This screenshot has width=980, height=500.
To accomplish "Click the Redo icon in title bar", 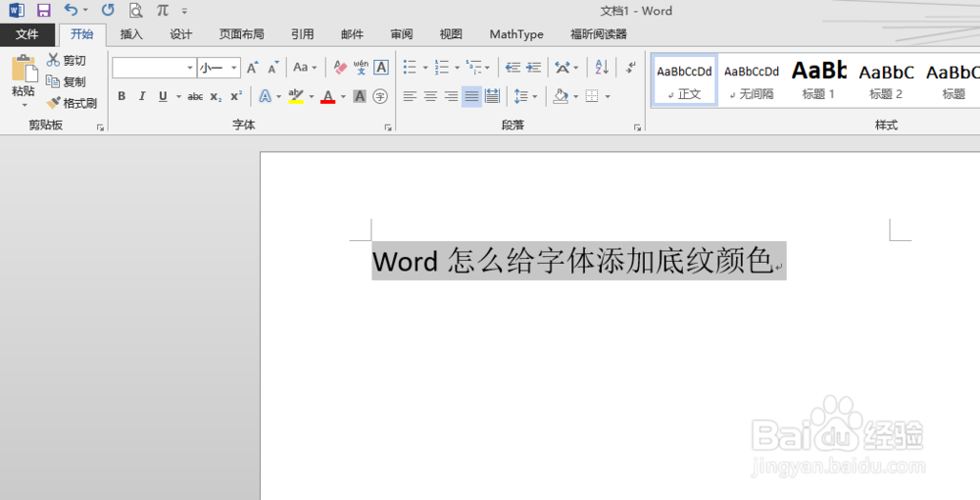I will (x=108, y=10).
